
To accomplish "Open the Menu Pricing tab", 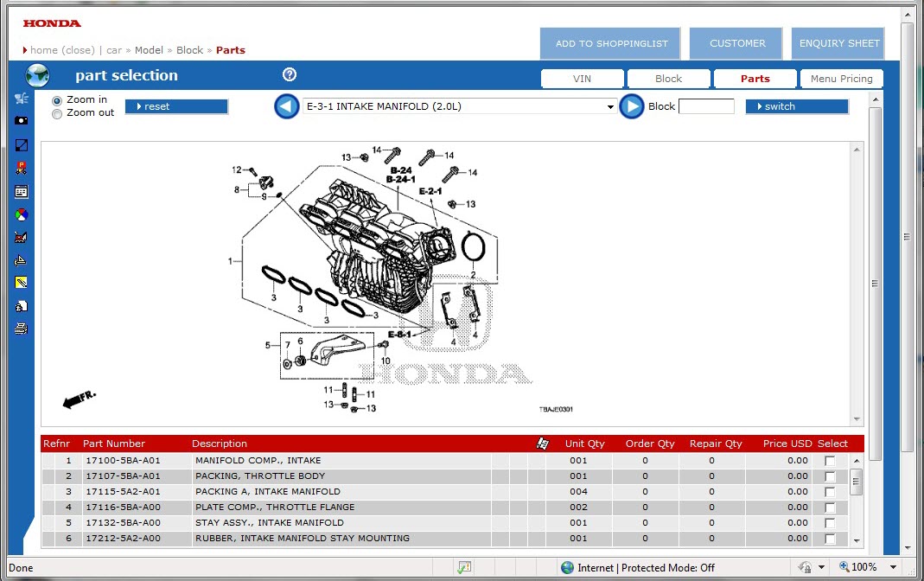I will point(841,79).
